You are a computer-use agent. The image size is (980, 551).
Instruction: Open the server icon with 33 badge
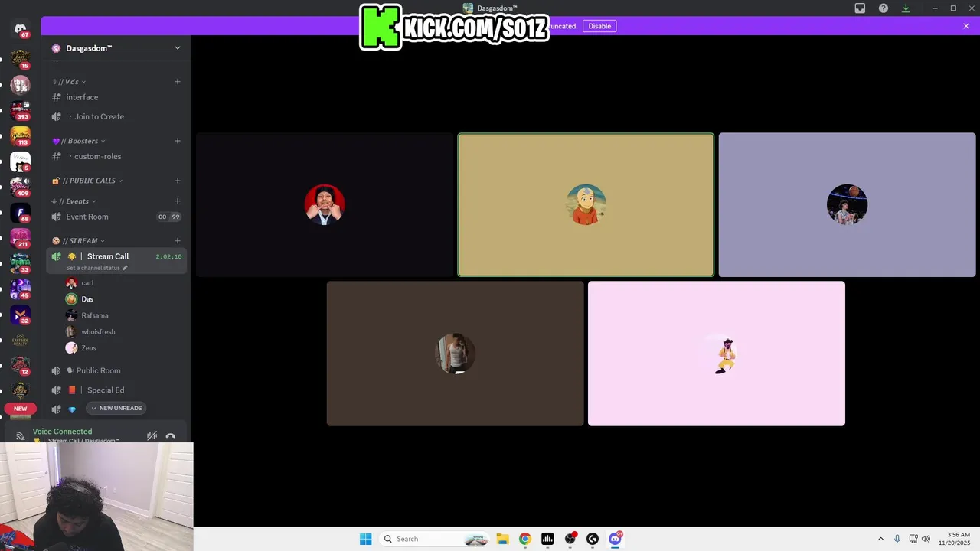(21, 264)
